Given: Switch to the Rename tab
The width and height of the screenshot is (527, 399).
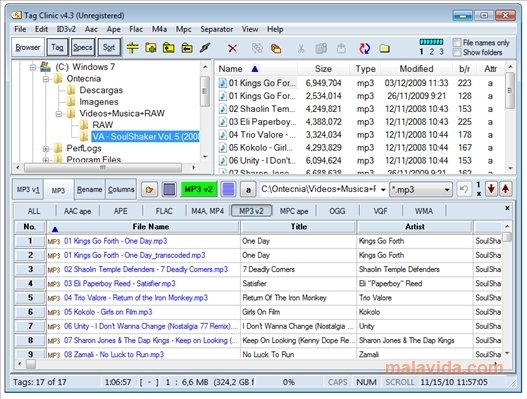Looking at the screenshot, I should [x=89, y=190].
